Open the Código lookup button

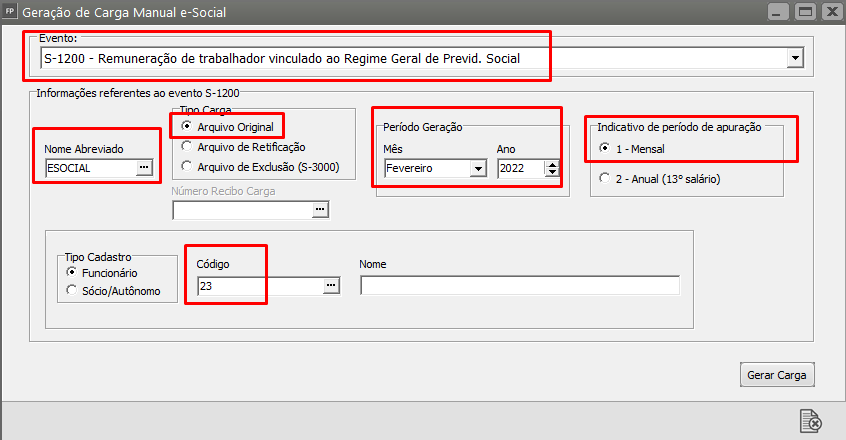pyautogui.click(x=331, y=285)
